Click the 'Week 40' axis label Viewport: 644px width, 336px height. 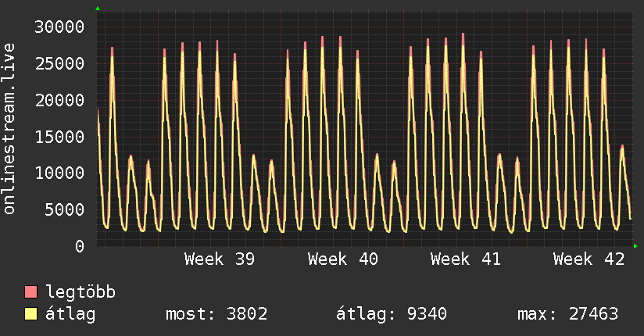click(343, 259)
